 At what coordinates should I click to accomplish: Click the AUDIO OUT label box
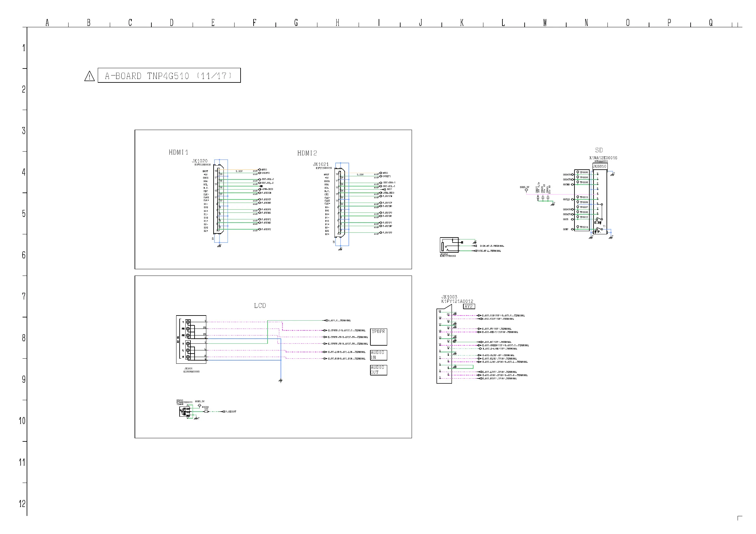coord(378,370)
